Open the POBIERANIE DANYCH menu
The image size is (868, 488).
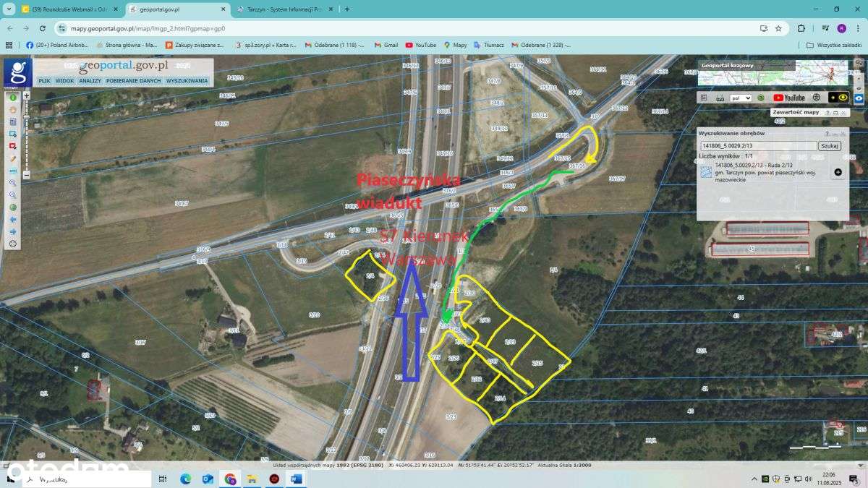pyautogui.click(x=134, y=81)
